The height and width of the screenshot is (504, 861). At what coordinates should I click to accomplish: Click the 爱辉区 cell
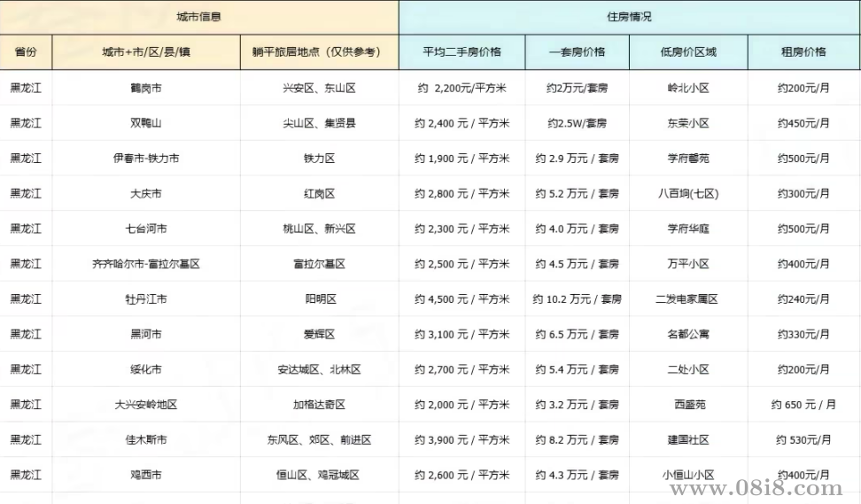pos(320,334)
